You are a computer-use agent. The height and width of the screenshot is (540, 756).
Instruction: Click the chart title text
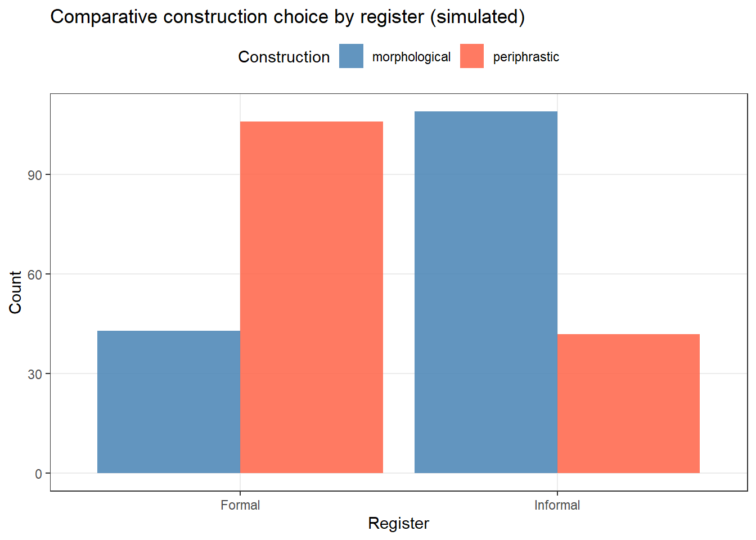tap(287, 17)
